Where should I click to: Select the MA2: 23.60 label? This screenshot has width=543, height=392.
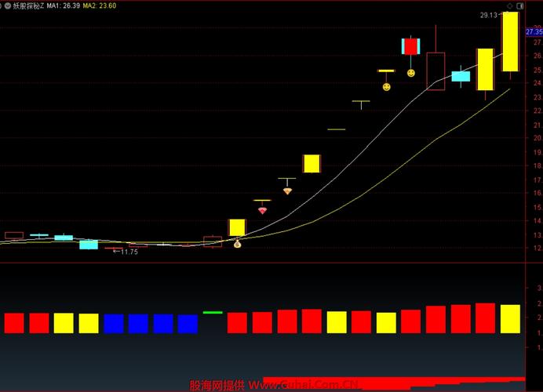click(101, 5)
